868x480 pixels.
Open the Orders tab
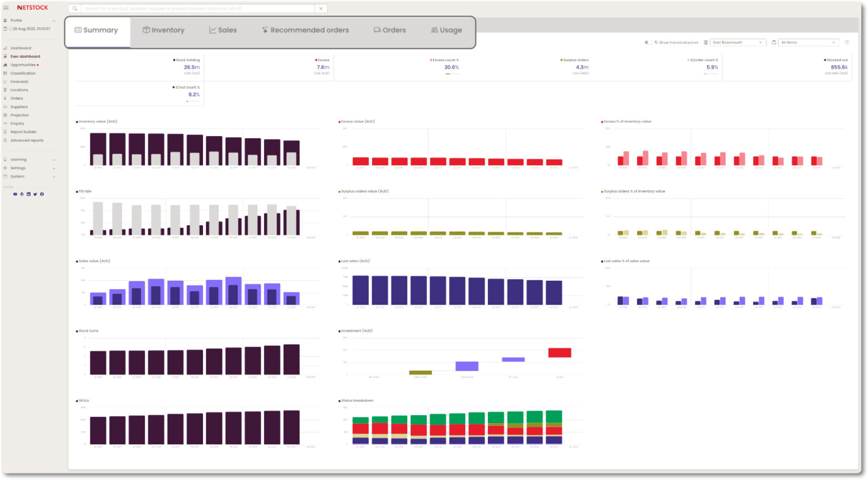(x=390, y=30)
